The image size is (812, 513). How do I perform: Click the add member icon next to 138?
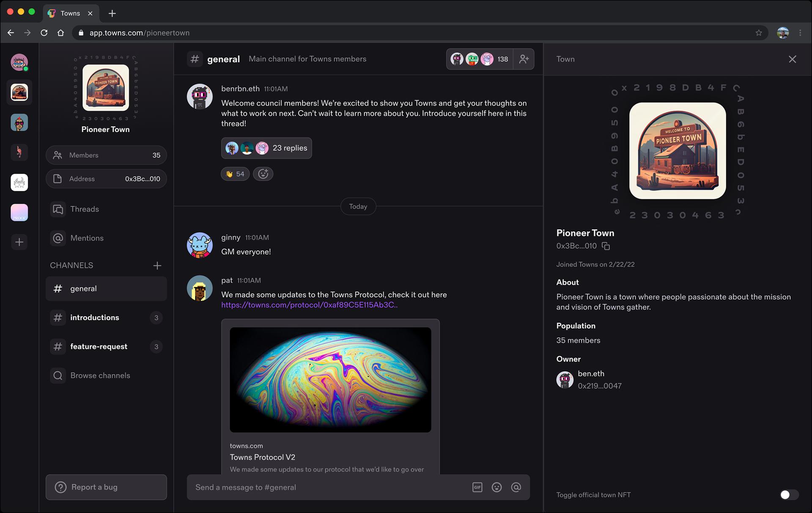tap(524, 58)
